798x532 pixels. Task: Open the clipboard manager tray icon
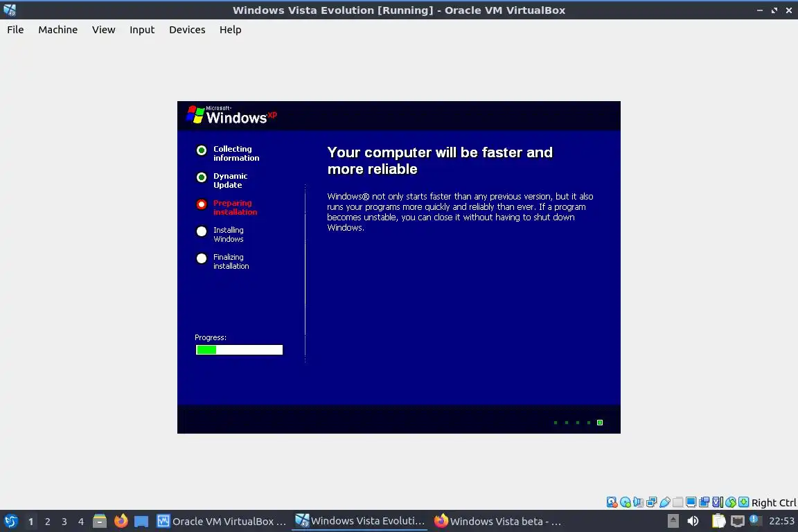coord(718,521)
